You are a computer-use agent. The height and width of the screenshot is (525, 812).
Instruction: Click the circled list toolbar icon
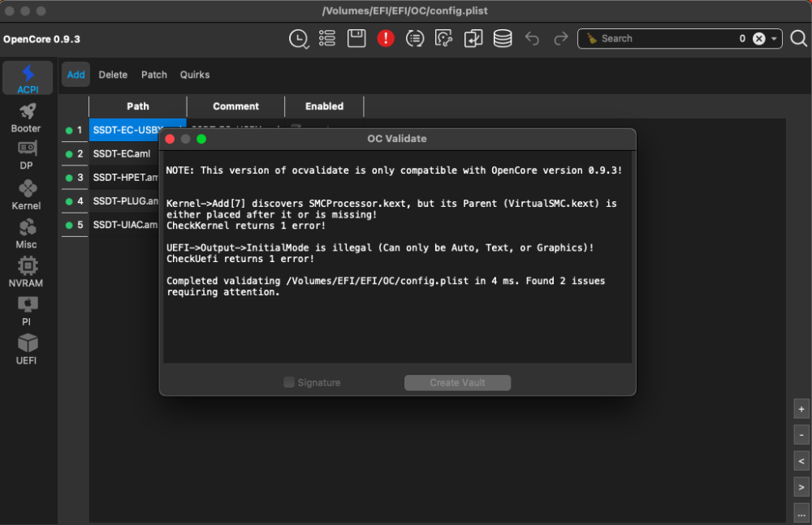click(415, 38)
